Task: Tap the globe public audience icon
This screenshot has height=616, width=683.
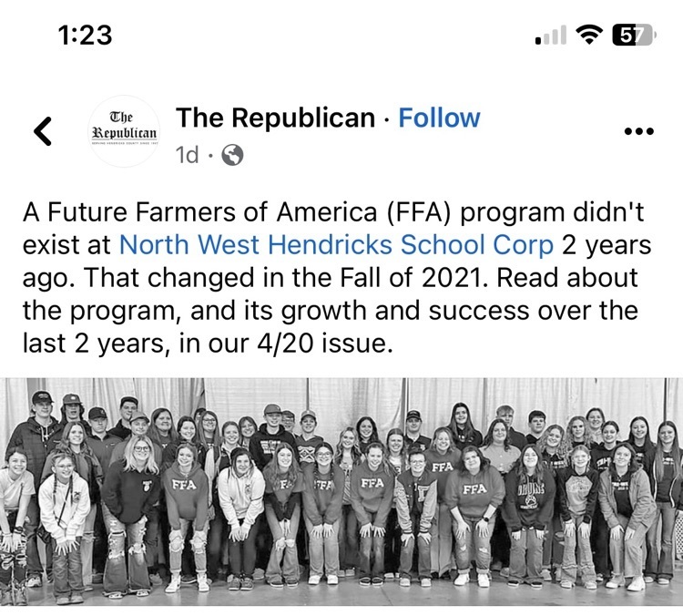Action: click(232, 155)
